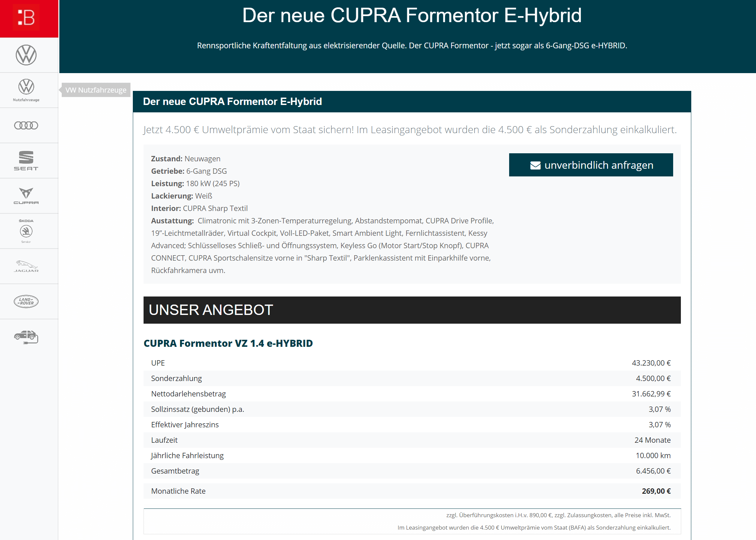Click the 'Getriebe: 6-Gang DSG' line
The height and width of the screenshot is (540, 756).
click(189, 171)
